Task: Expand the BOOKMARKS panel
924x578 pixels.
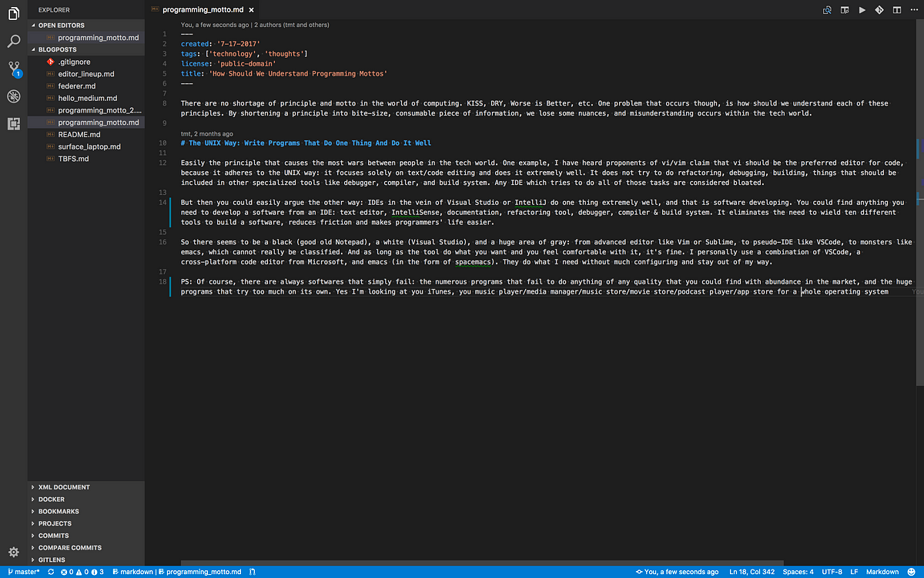Action: click(86, 511)
